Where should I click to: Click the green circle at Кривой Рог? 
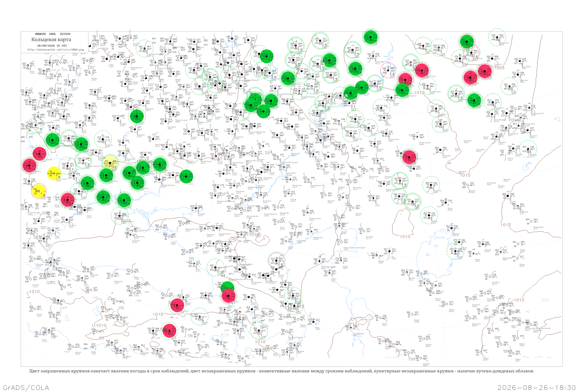[138, 183]
